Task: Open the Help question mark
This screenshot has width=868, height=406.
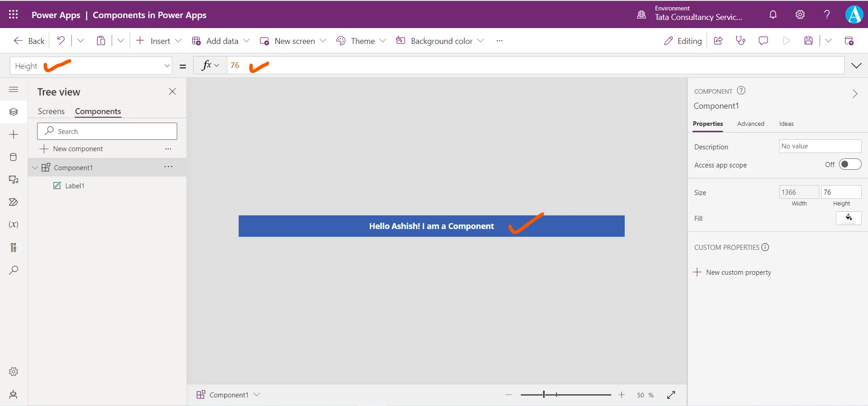Action: click(827, 14)
